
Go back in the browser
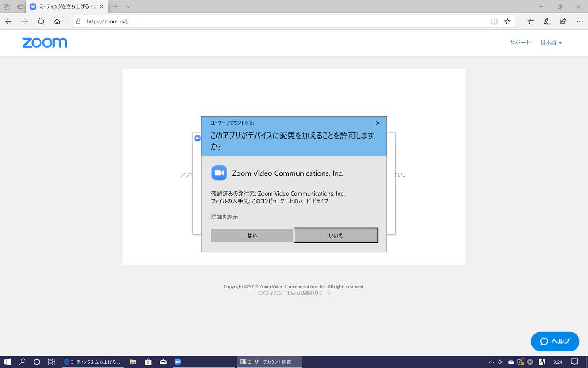[x=8, y=21]
